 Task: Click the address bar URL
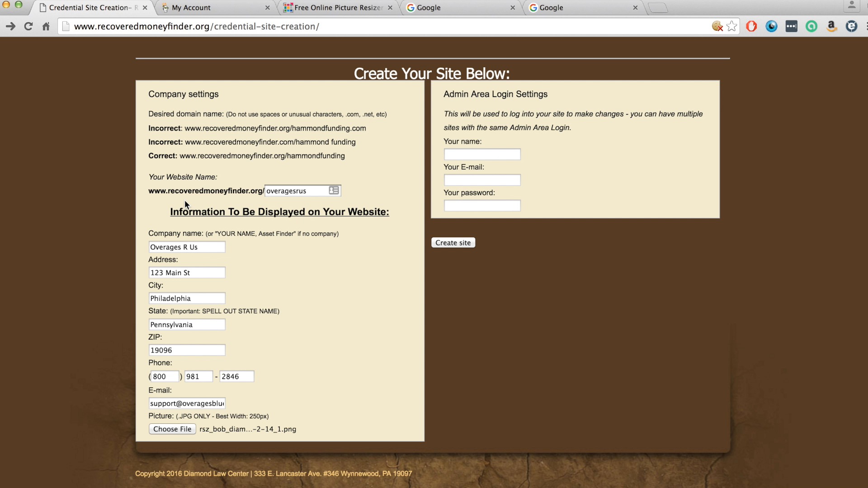coord(197,26)
